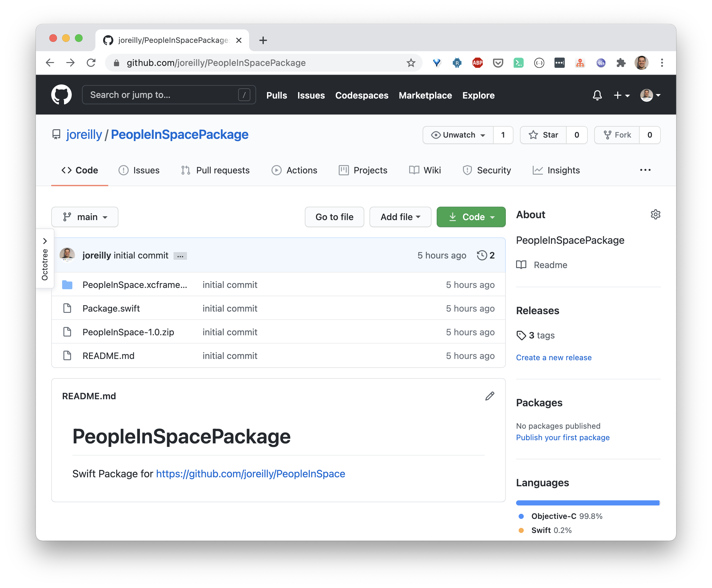Open a new browser tab
Image resolution: width=712 pixels, height=588 pixels.
pos(263,40)
